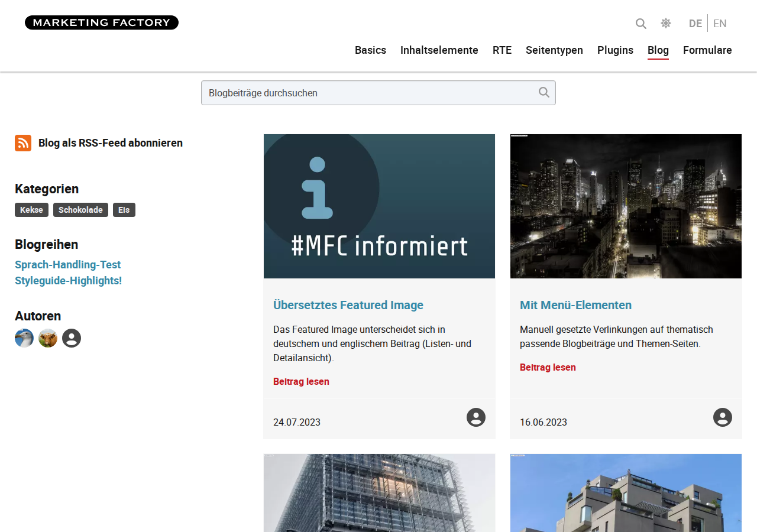
Task: Open the Styleguide-Highlights! blog series link
Action: pyautogui.click(x=68, y=281)
